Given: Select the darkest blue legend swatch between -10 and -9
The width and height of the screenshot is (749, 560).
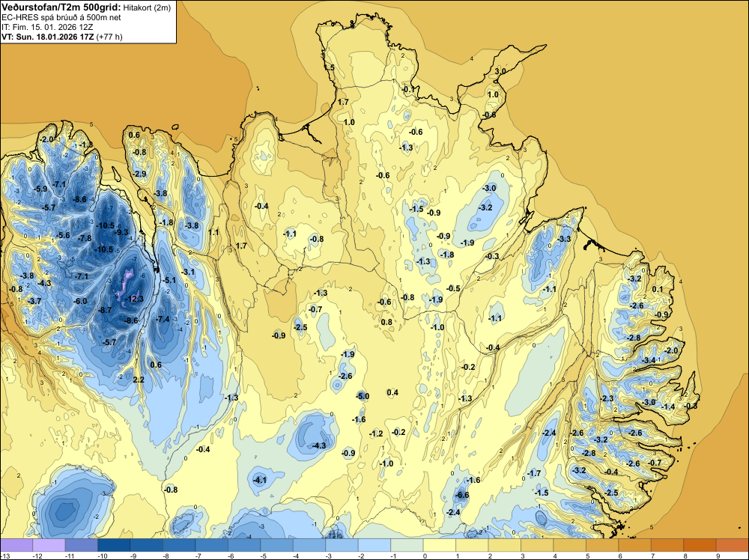Looking at the screenshot, I should (x=114, y=545).
